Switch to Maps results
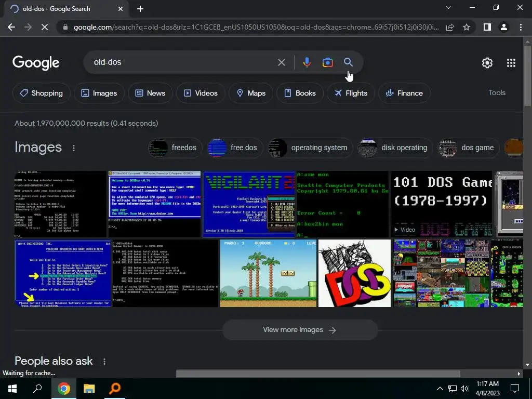The width and height of the screenshot is (532, 399). click(x=251, y=93)
